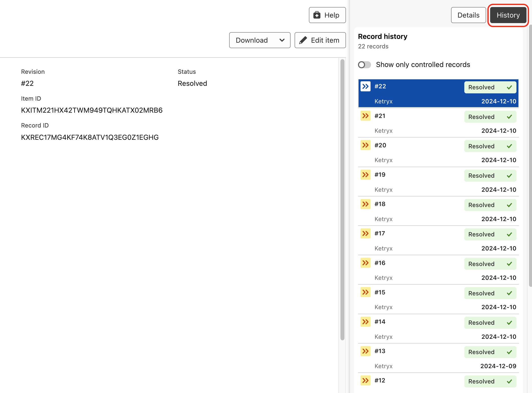Click the Resolved badge on record #15
The image size is (532, 393).
point(490,293)
